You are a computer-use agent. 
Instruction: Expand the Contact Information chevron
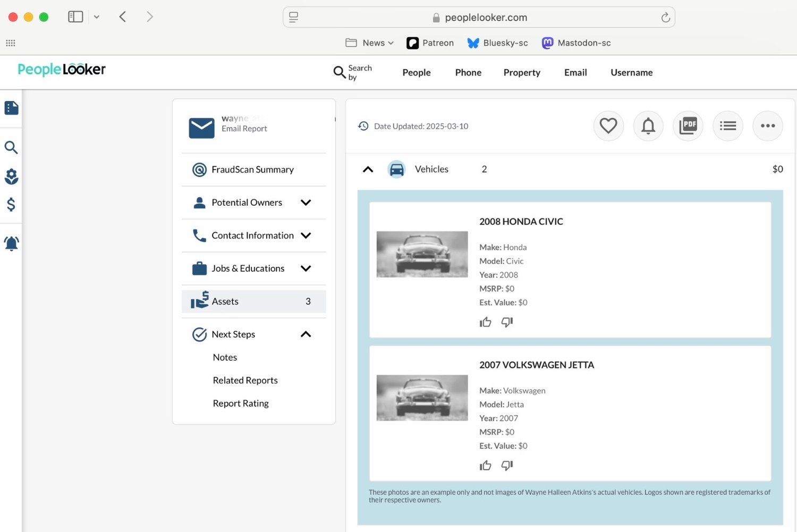click(306, 235)
